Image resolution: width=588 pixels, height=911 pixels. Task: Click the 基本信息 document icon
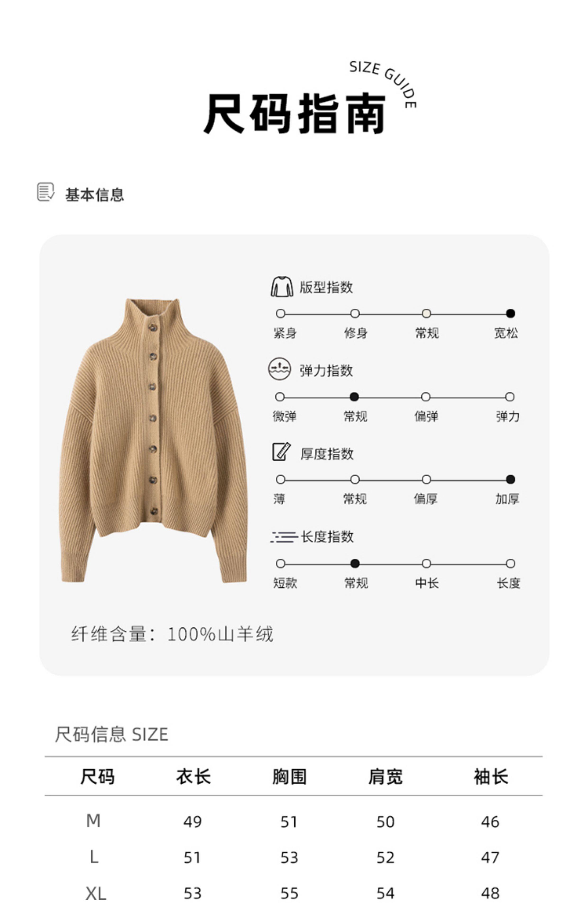click(46, 192)
